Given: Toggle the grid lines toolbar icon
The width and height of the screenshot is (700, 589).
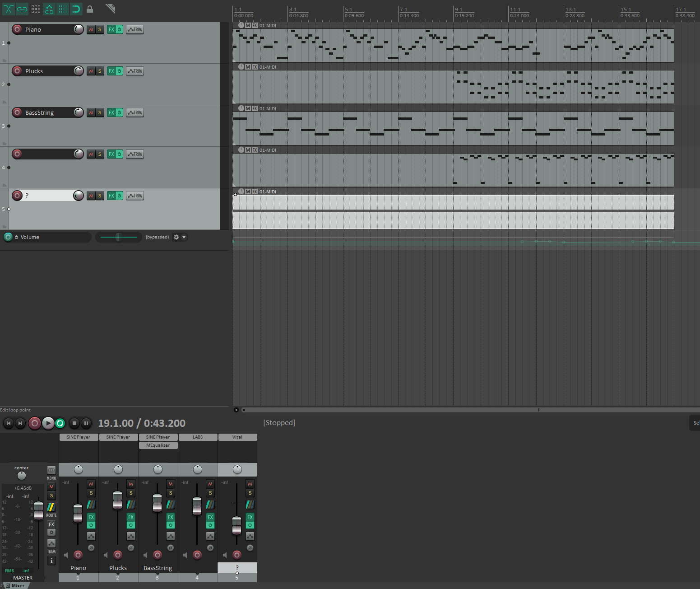Looking at the screenshot, I should (63, 9).
